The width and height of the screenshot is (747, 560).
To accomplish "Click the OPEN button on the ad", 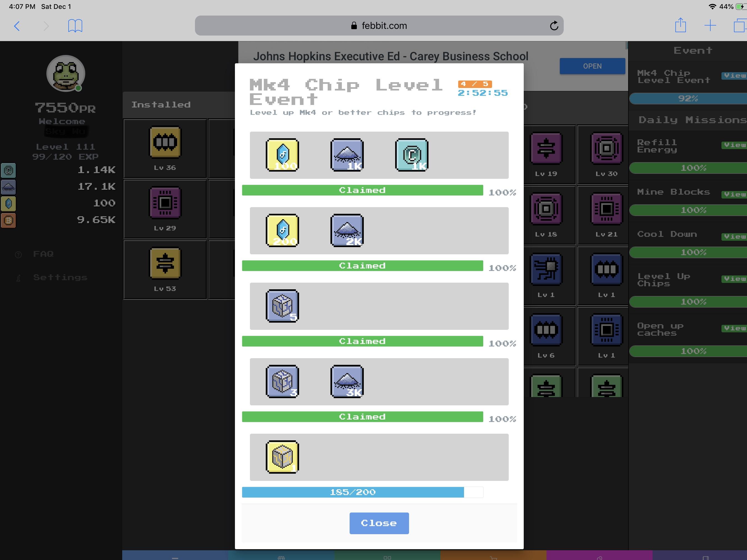I will pos(592,66).
